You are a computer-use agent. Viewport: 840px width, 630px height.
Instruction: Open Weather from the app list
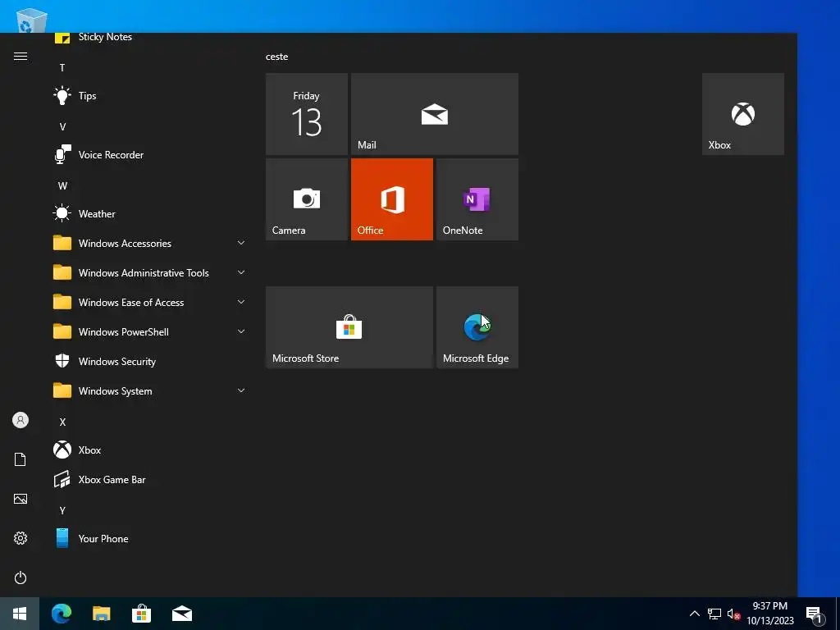pyautogui.click(x=150, y=214)
